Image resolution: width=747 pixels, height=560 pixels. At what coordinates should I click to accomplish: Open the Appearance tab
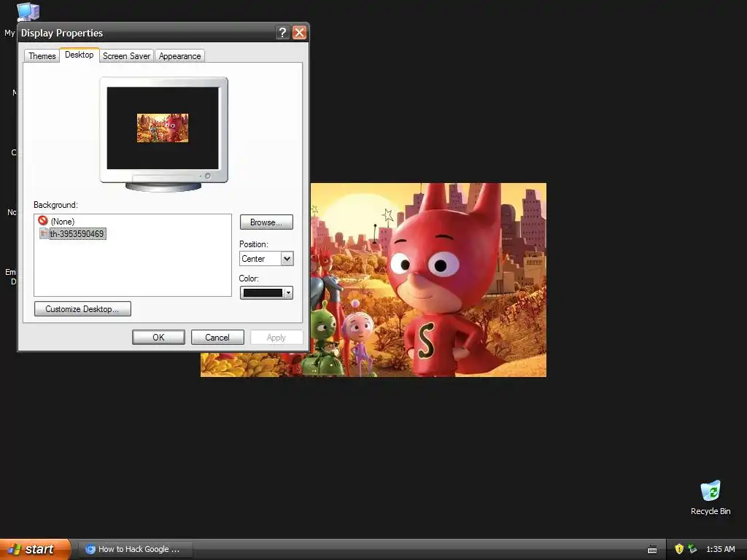coord(179,55)
